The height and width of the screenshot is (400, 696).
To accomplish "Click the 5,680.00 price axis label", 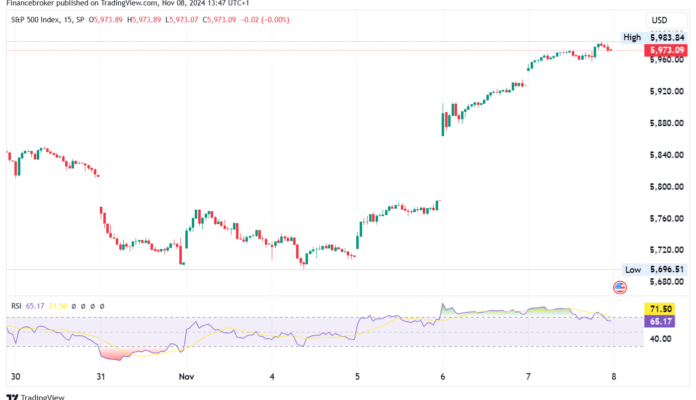I will (667, 282).
